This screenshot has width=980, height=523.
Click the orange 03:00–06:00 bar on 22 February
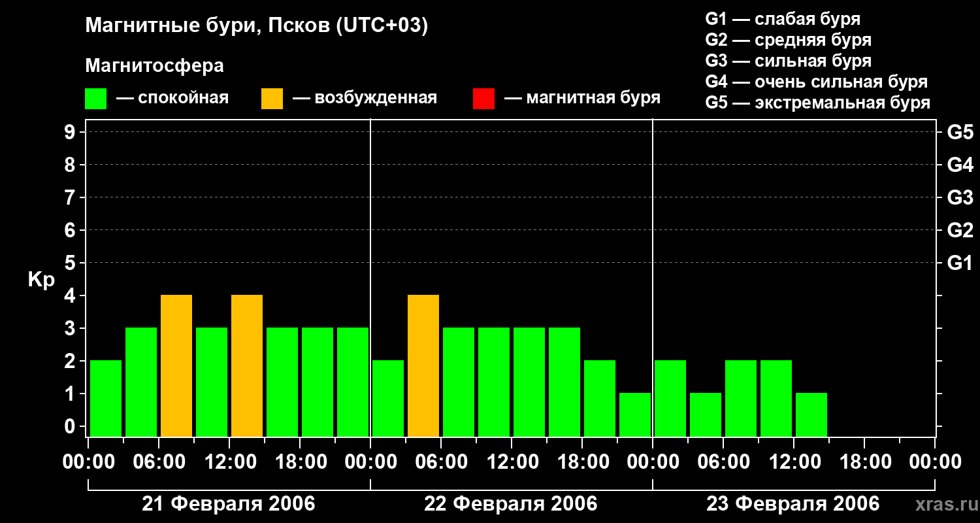(423, 365)
